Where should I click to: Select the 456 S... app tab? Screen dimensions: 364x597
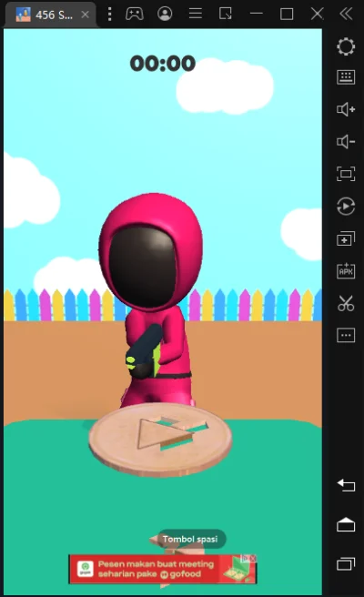(x=50, y=15)
